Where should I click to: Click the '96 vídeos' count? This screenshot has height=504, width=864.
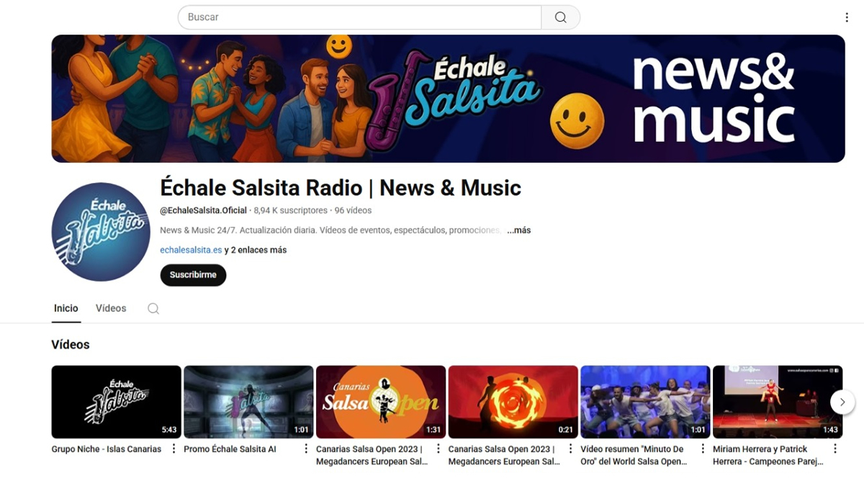coord(353,211)
